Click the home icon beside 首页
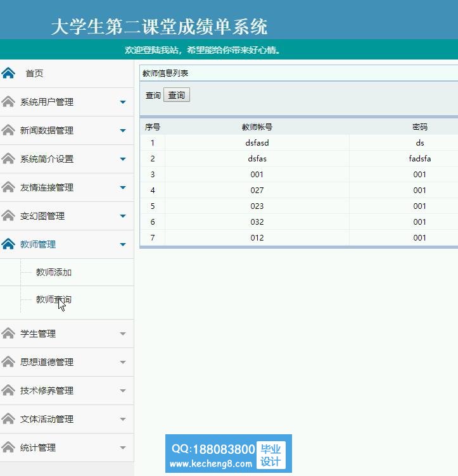Image resolution: width=458 pixels, height=476 pixels. pyautogui.click(x=8, y=73)
